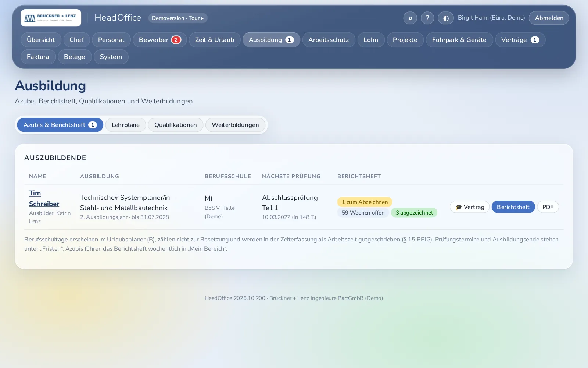Click the '1 zum Abzeichnen' badge
Image resolution: width=588 pixels, height=368 pixels.
coord(365,202)
